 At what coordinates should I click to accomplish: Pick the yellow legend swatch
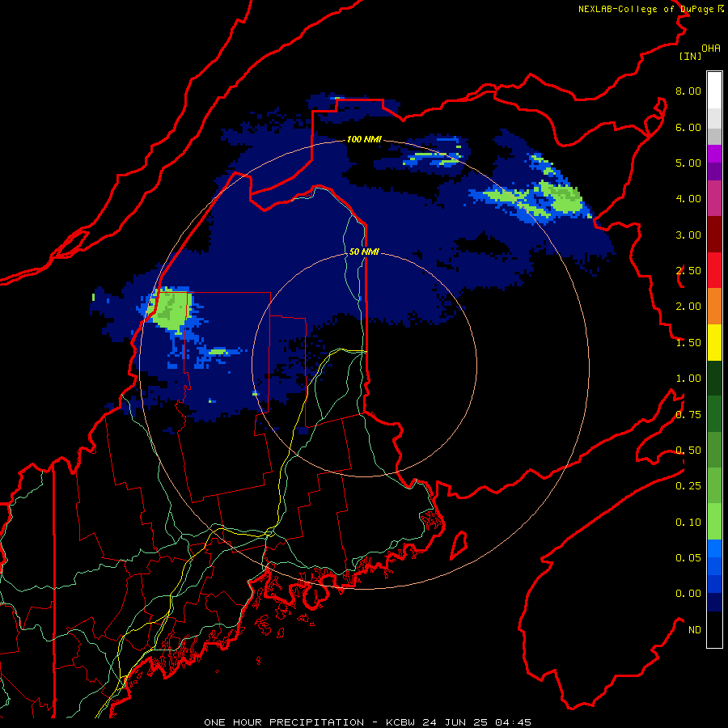pyautogui.click(x=714, y=342)
